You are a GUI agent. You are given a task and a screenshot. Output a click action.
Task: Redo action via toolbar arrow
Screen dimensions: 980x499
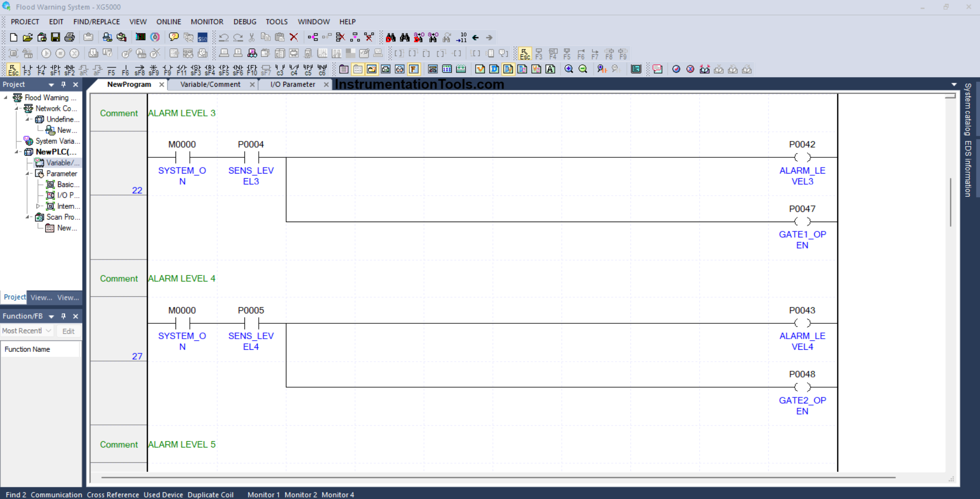238,37
